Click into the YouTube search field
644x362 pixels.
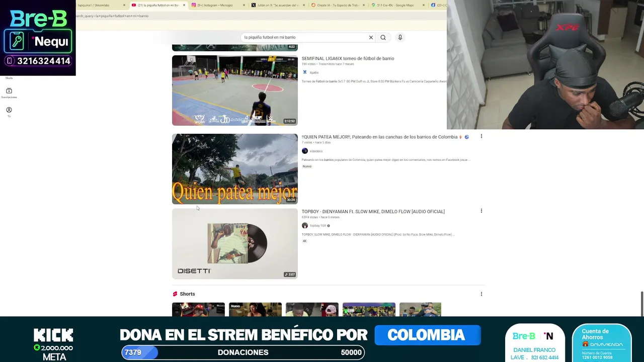coord(304,37)
